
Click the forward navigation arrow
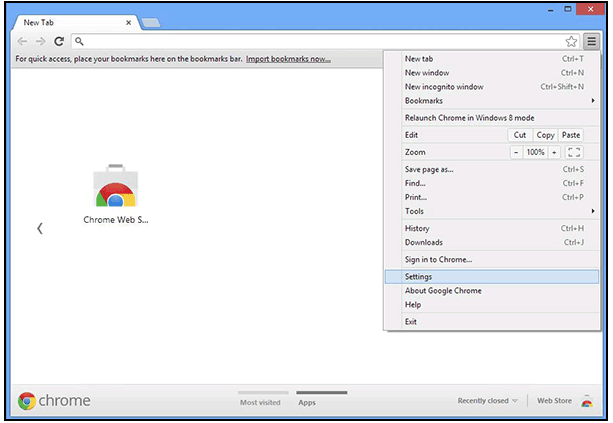(x=40, y=41)
